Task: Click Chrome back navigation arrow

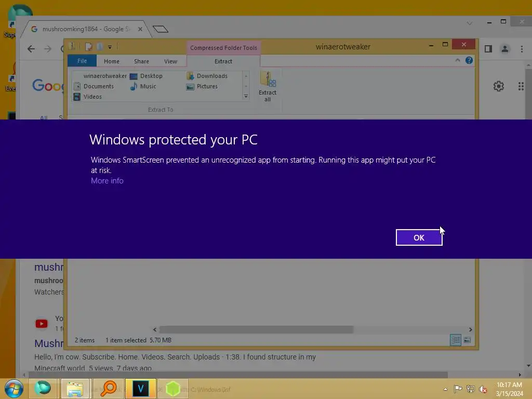Action: point(31,49)
